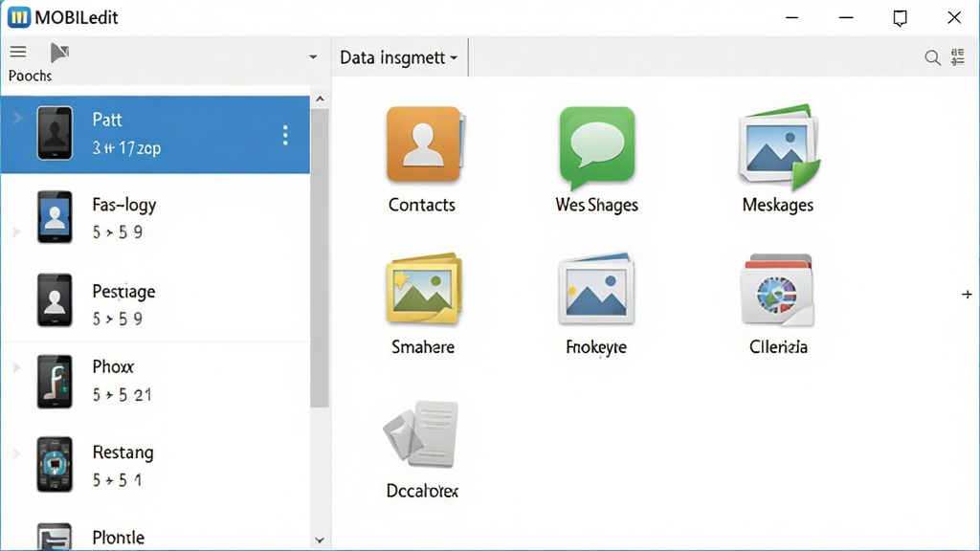The image size is (980, 551).
Task: Click the Pestiage phone icon
Action: click(55, 299)
